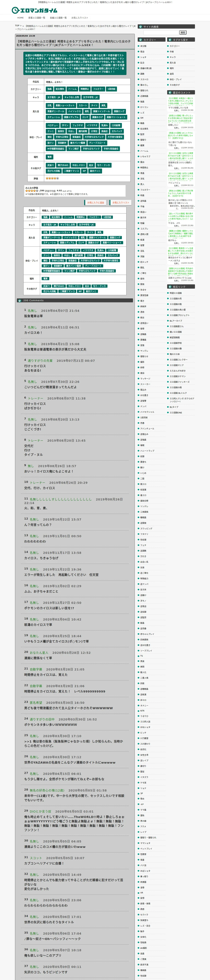The height and width of the screenshot is (980, 210).
Task: Open the ストーカー category link
Action: point(145,384)
